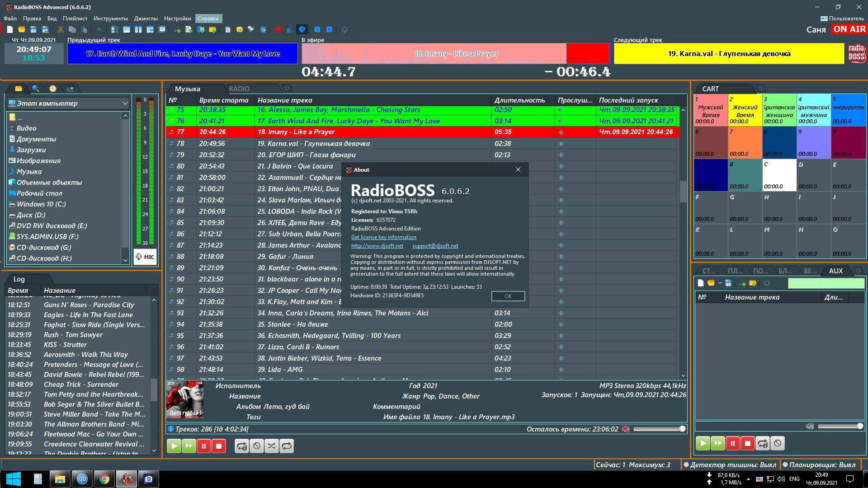Viewport: 868px width, 488px height.
Task: Open playlist with the top toolbar folder icon
Action: pos(22,29)
